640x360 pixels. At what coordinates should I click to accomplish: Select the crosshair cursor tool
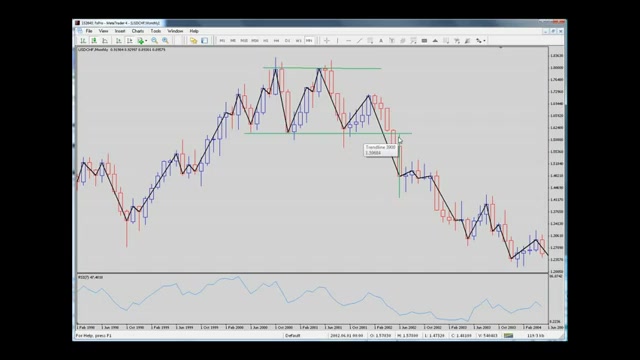click(x=327, y=40)
